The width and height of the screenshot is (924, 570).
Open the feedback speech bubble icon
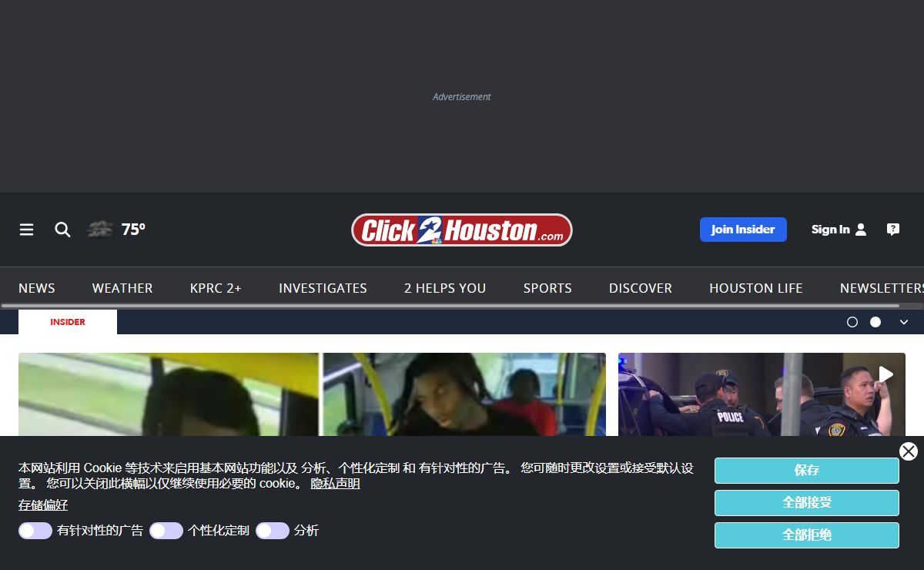893,230
